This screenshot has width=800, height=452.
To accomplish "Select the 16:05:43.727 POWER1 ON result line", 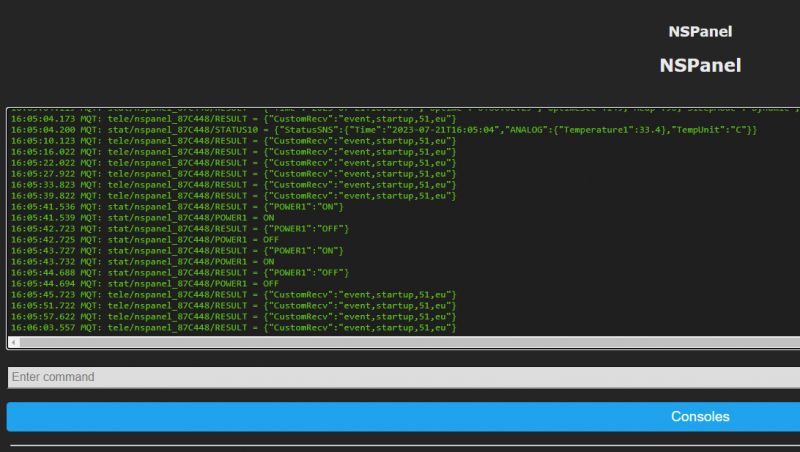I will click(x=177, y=250).
